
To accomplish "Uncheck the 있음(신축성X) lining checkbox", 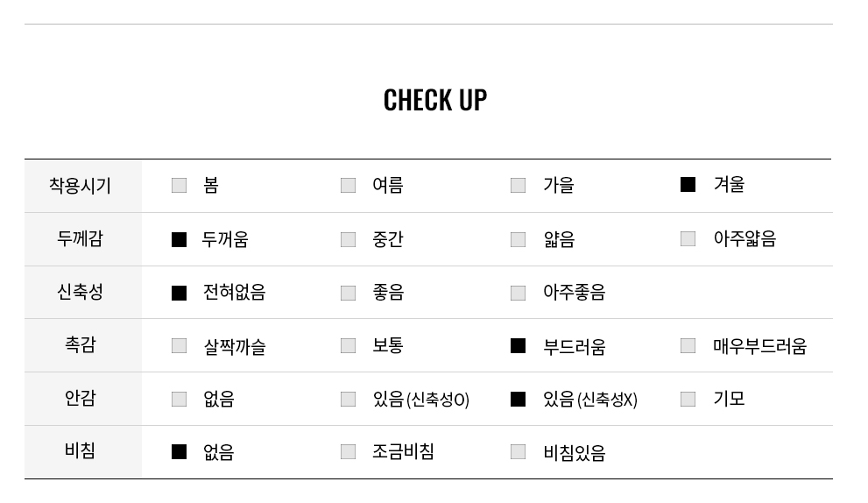I will pyautogui.click(x=519, y=399).
